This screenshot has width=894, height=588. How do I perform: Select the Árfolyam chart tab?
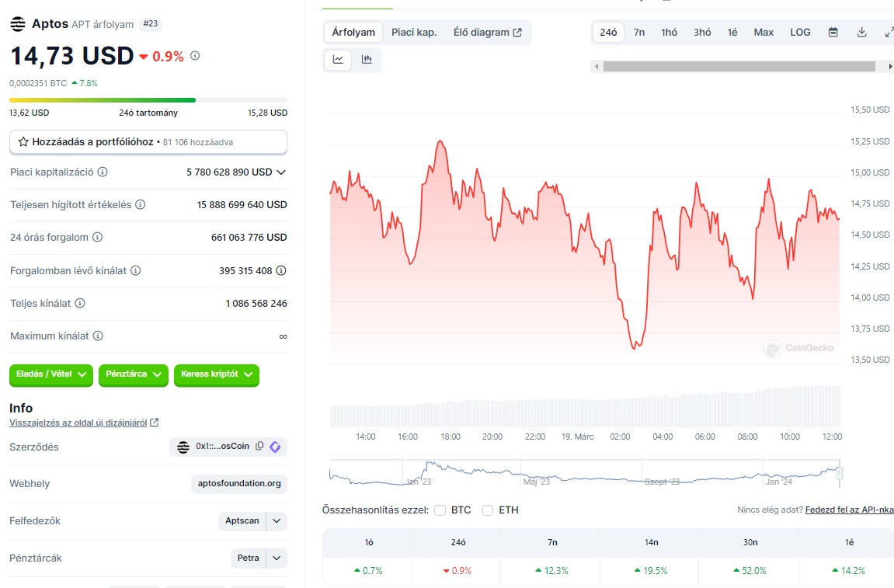pyautogui.click(x=353, y=33)
